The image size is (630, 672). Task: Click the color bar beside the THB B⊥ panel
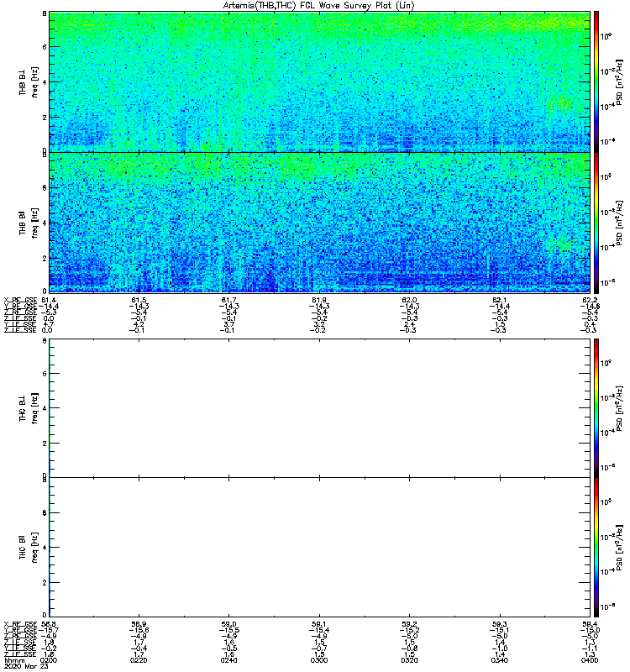pos(596,81)
